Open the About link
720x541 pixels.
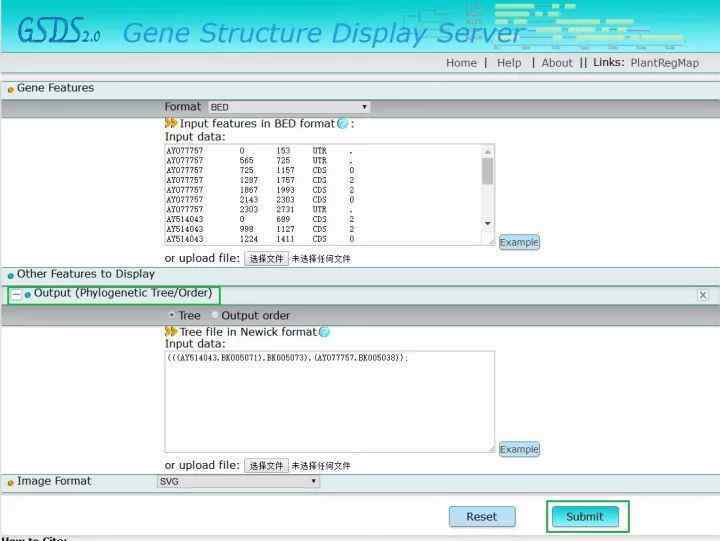pos(557,63)
